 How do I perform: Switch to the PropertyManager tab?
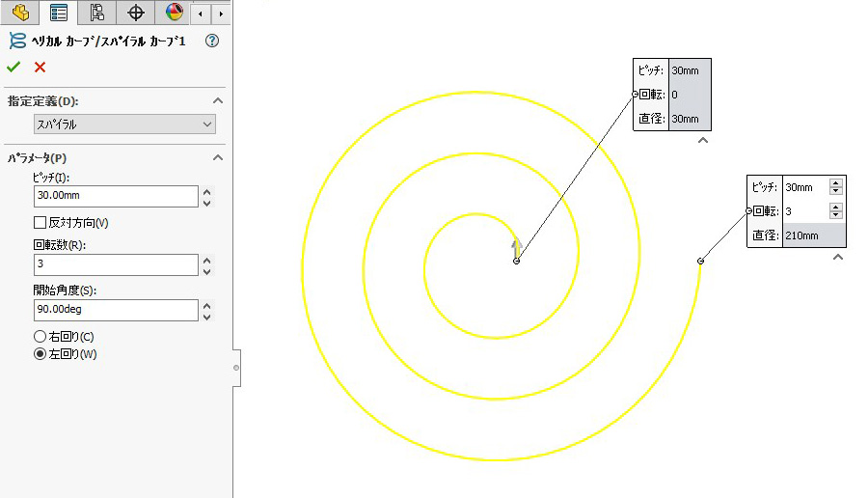59,13
